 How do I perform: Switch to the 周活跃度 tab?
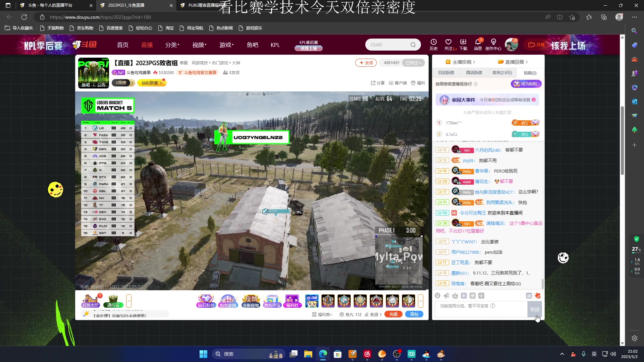point(474,73)
